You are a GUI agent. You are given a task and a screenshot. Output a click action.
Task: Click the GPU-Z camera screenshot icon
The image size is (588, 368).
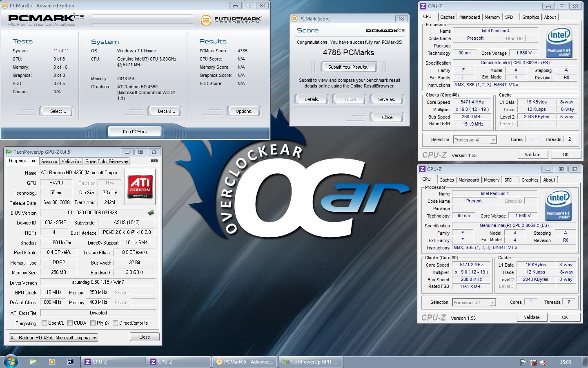pos(154,161)
